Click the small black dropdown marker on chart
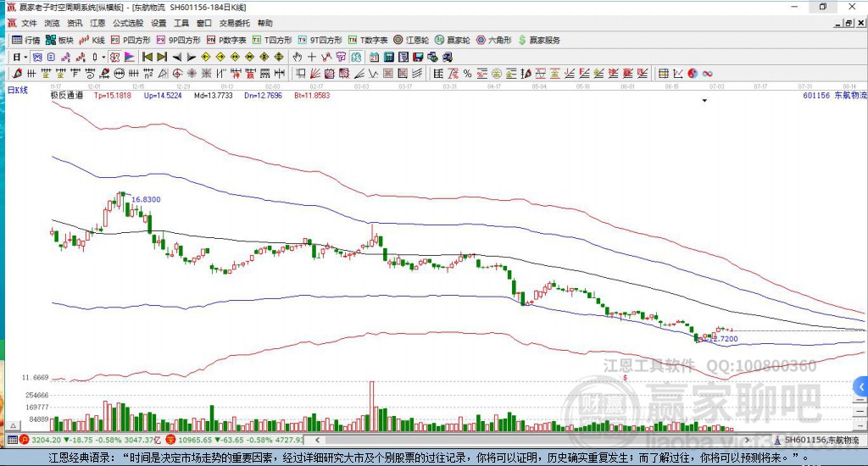Viewport: 868px width, 466px height. tap(704, 101)
